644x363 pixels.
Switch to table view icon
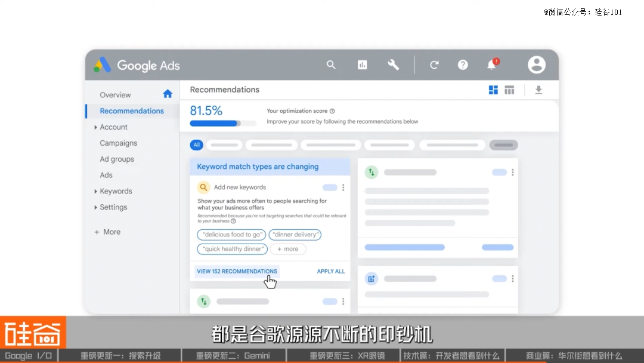tap(509, 90)
